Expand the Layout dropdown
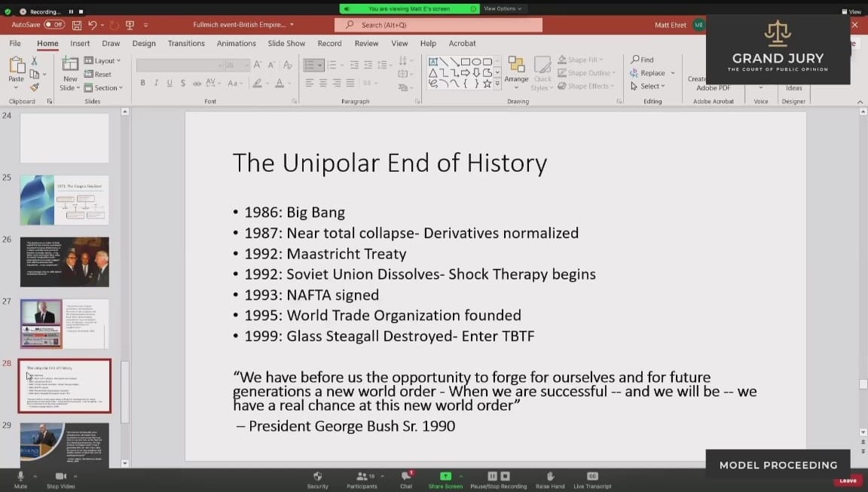The width and height of the screenshot is (868, 492). pos(102,61)
